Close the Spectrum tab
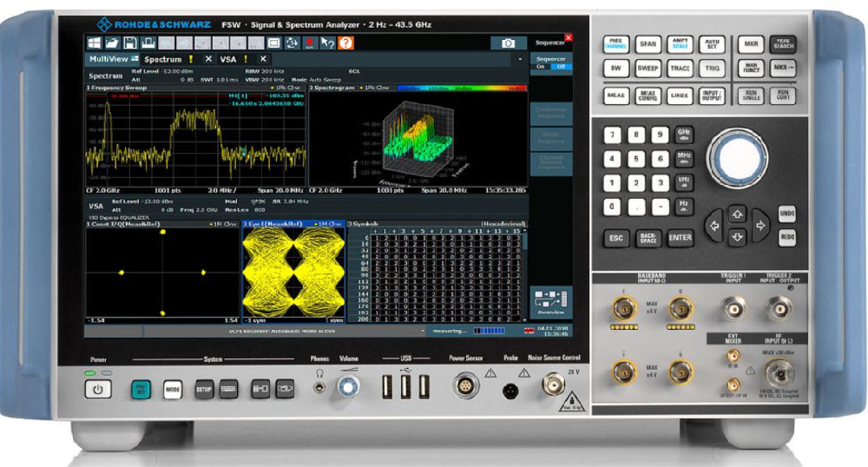The width and height of the screenshot is (868, 467). (208, 59)
